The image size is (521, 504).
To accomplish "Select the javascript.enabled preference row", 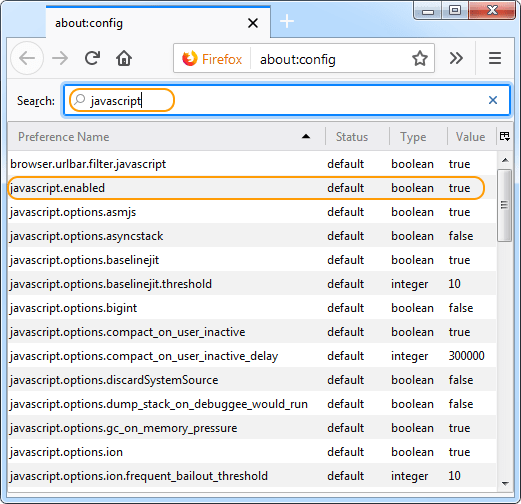I will (252, 188).
